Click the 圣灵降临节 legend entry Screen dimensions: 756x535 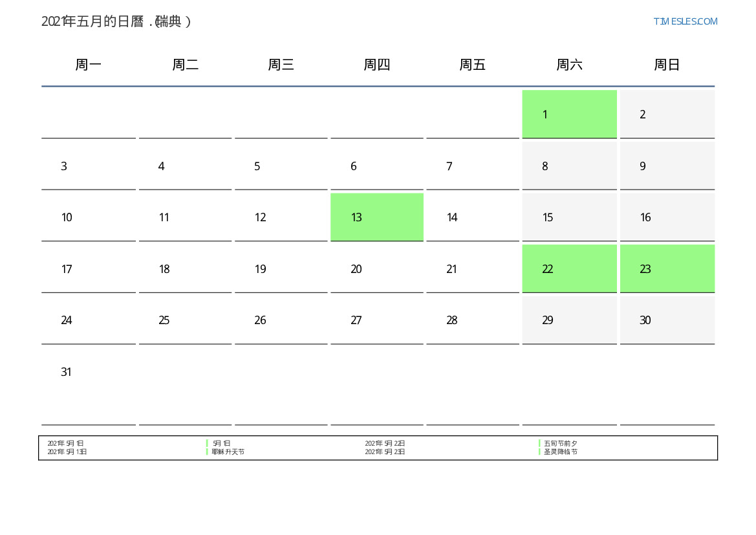point(561,452)
